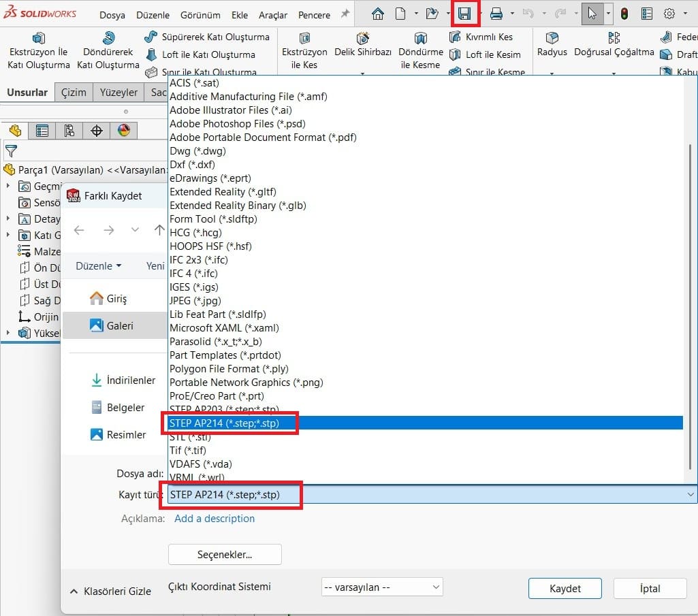
Task: Click Yeni in the save dialog toolbar
Action: [155, 265]
